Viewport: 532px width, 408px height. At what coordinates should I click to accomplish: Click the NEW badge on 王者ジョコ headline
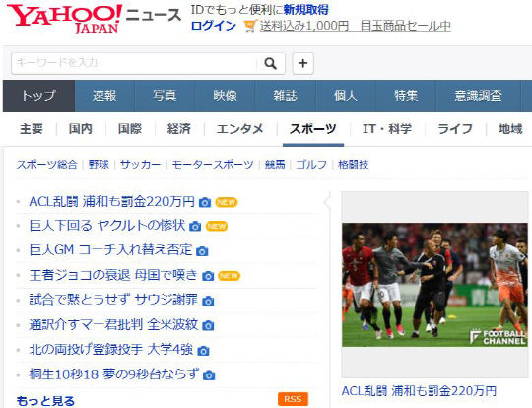click(229, 276)
